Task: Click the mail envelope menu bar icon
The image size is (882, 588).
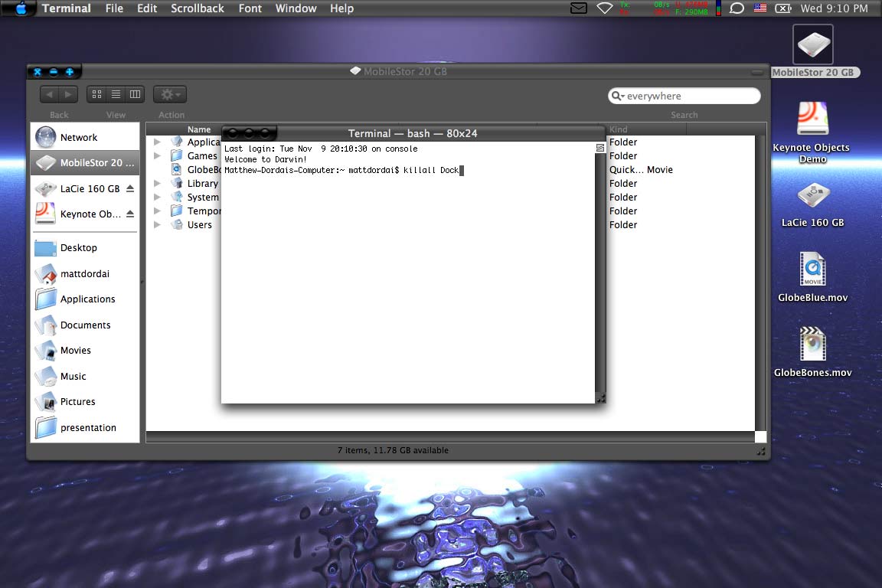Action: (x=579, y=8)
